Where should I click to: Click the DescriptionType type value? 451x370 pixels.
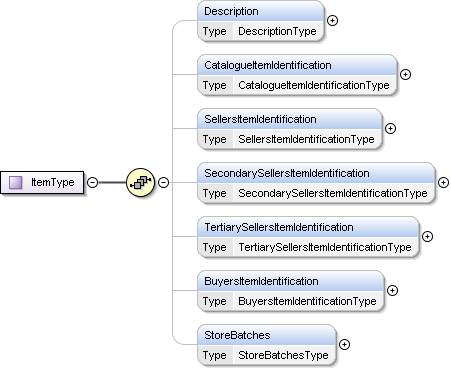click(277, 31)
